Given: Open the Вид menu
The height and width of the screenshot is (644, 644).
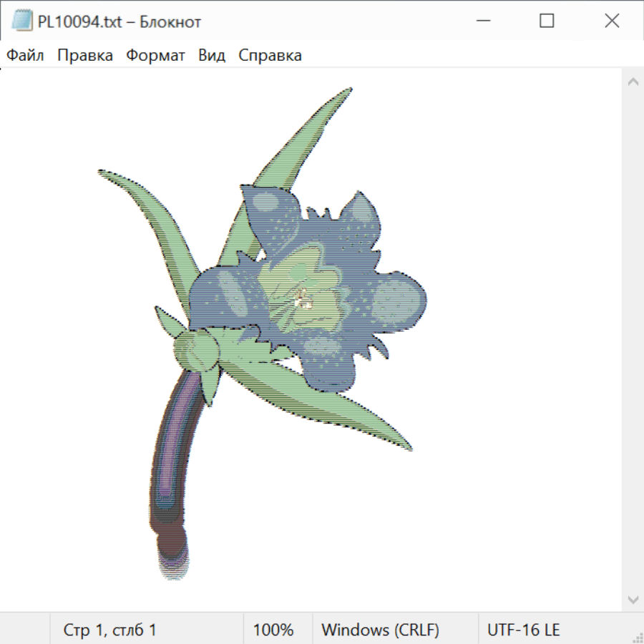Looking at the screenshot, I should 212,56.
